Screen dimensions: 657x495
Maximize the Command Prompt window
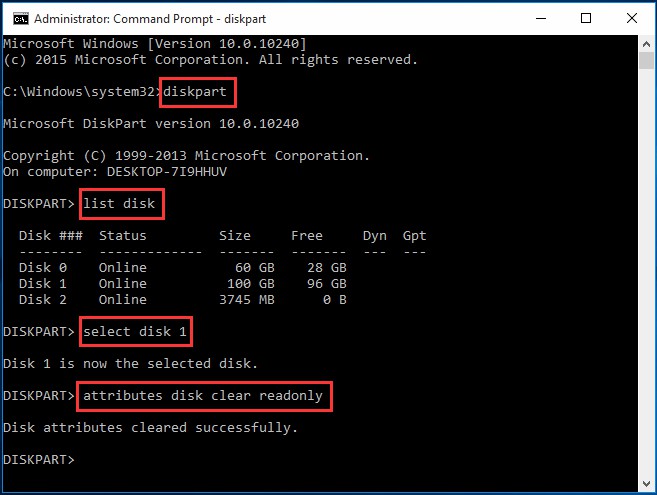586,18
